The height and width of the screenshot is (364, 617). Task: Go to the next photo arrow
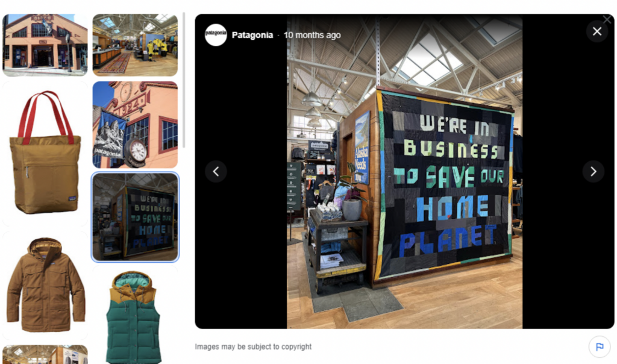(594, 172)
